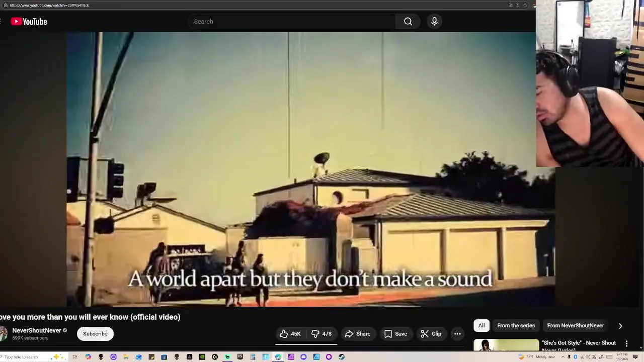Image resolution: width=644 pixels, height=362 pixels.
Task: Dislike the video showing 478
Action: [321, 334]
